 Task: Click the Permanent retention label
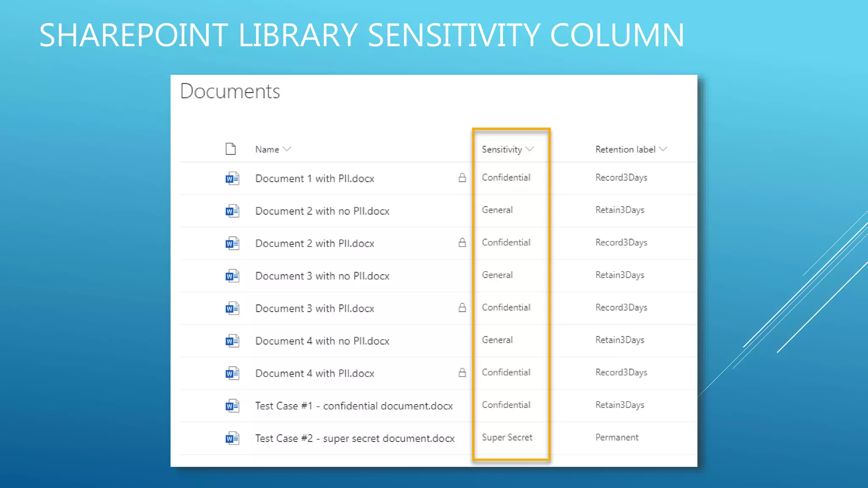click(617, 438)
